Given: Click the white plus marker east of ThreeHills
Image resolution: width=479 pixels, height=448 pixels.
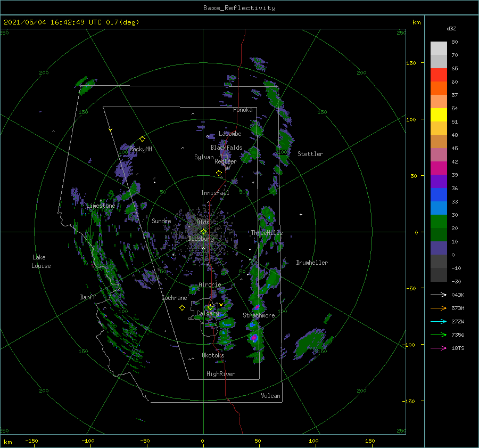Looking at the screenshot, I should [x=301, y=214].
